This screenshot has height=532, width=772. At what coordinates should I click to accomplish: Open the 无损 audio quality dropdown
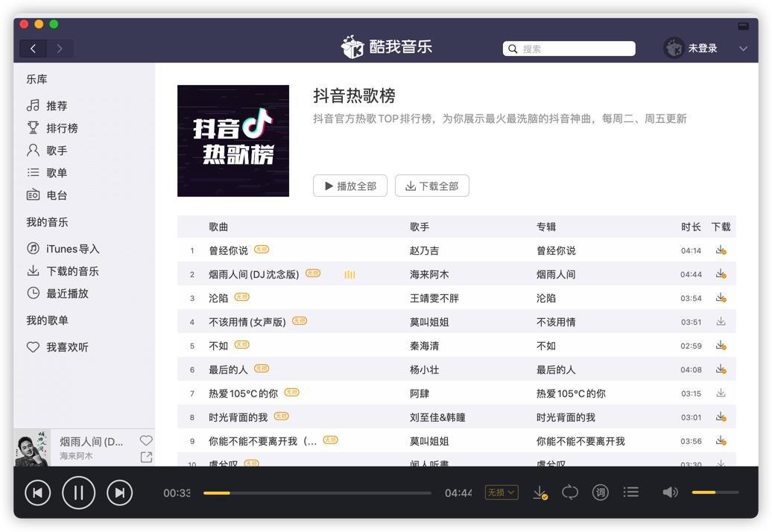coord(502,493)
